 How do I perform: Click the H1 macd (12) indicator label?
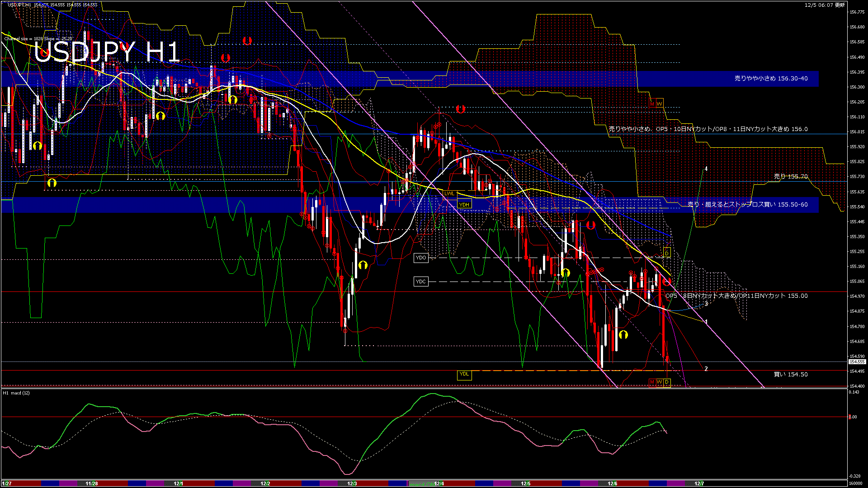17,393
